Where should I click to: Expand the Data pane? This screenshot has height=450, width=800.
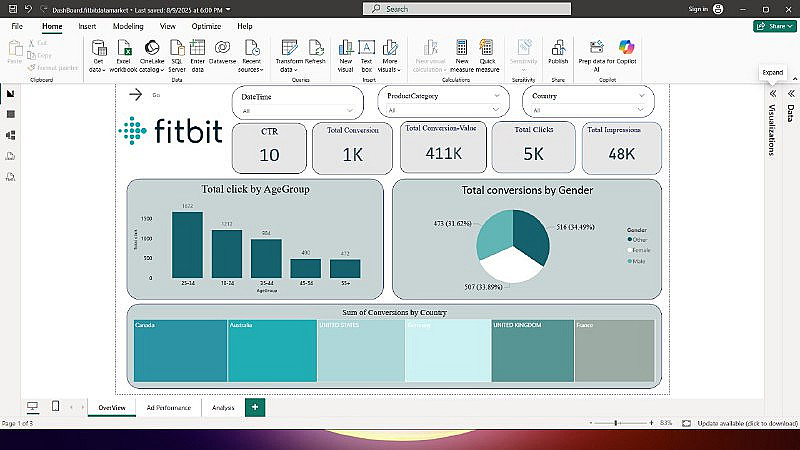pos(791,93)
